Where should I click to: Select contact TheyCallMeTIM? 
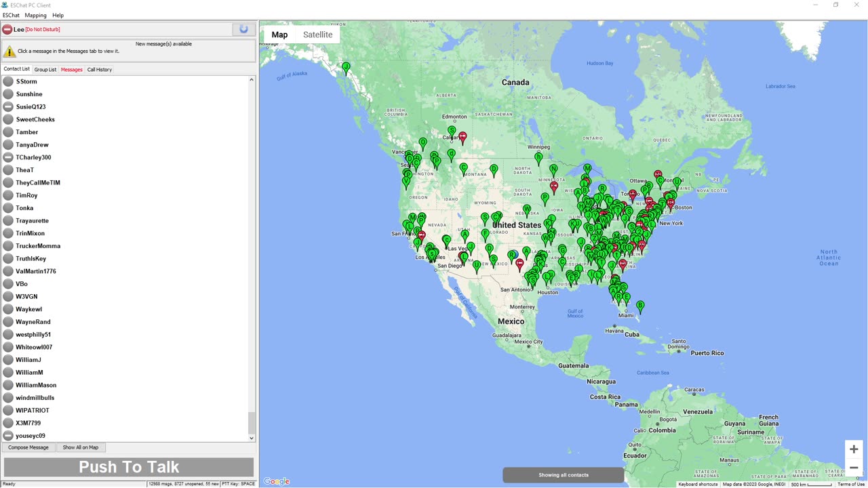38,183
